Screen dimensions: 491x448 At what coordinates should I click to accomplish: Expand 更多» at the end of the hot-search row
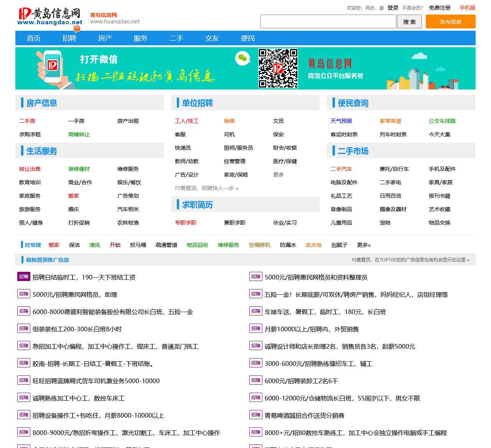pyautogui.click(x=363, y=245)
